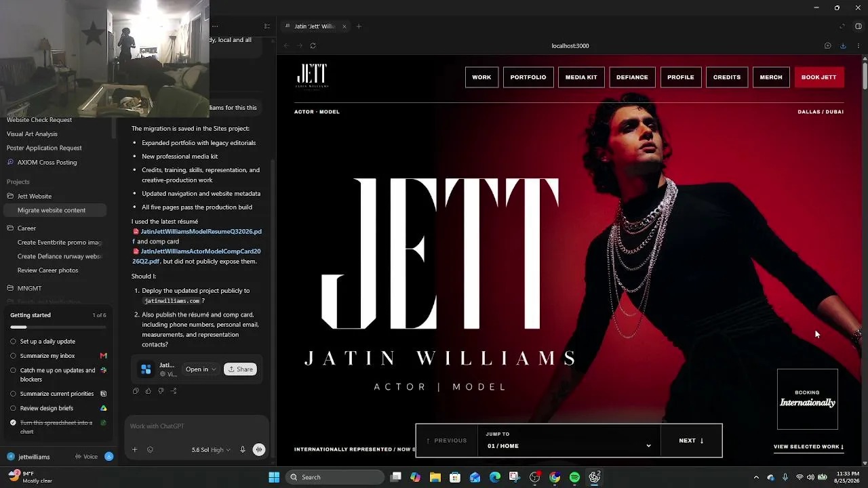
Task: Copy the ChatGPT response
Action: coord(136,391)
